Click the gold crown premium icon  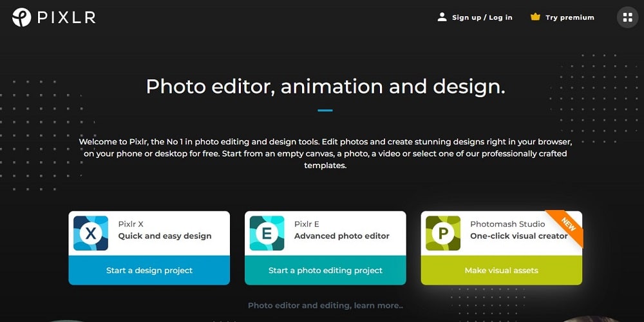coord(535,17)
